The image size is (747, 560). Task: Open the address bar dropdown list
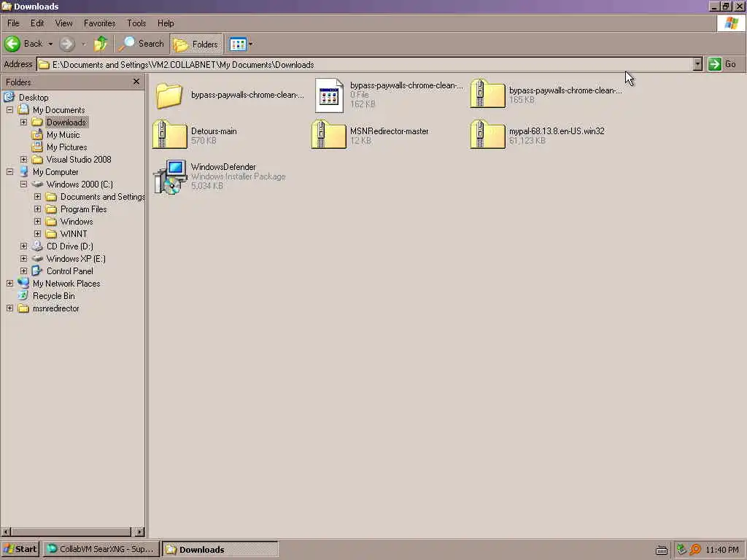coord(697,64)
